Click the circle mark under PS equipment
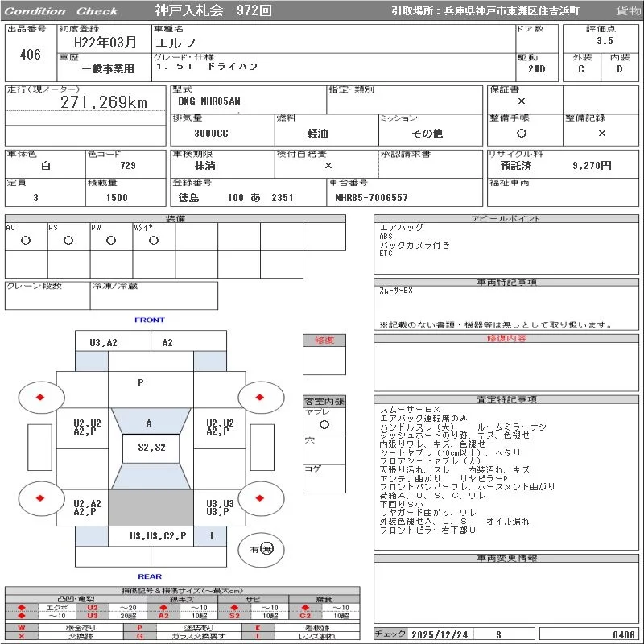Image resolution: width=644 pixels, height=644 pixels. pyautogui.click(x=68, y=240)
